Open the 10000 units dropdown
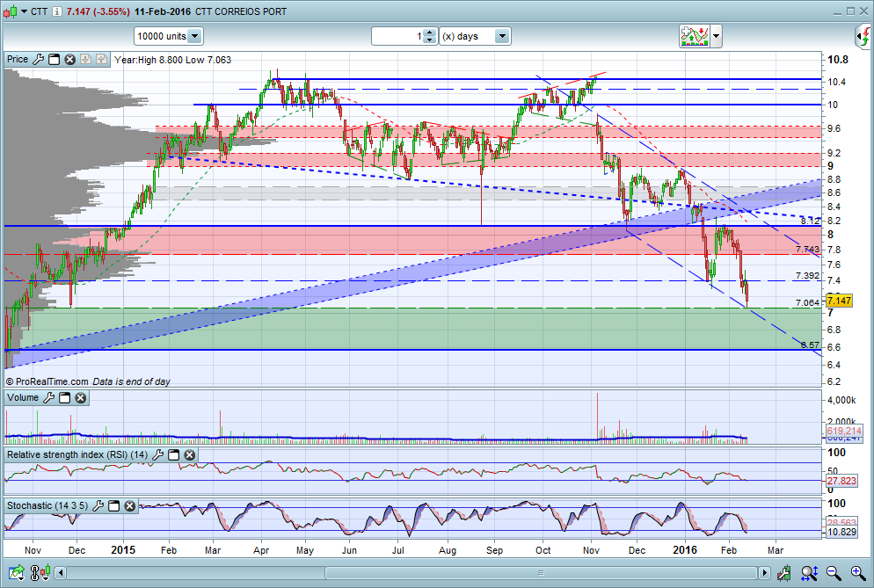 193,36
